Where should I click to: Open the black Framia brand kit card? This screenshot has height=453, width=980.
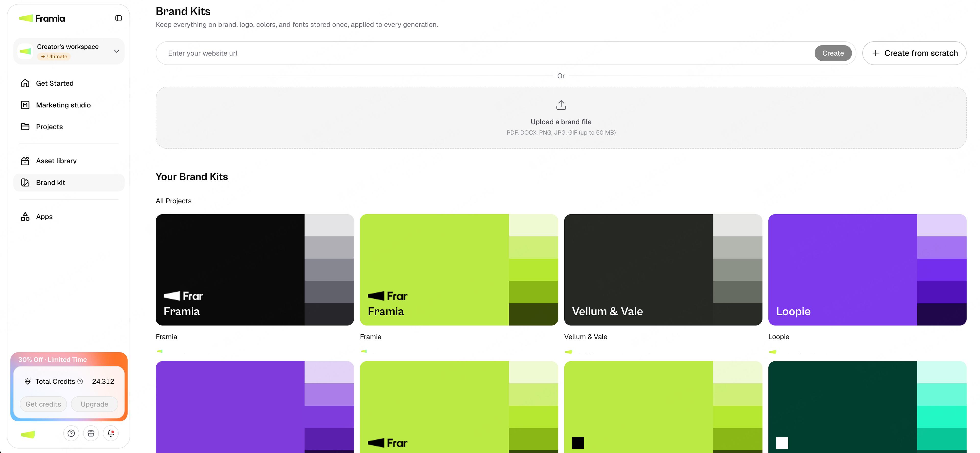[254, 270]
